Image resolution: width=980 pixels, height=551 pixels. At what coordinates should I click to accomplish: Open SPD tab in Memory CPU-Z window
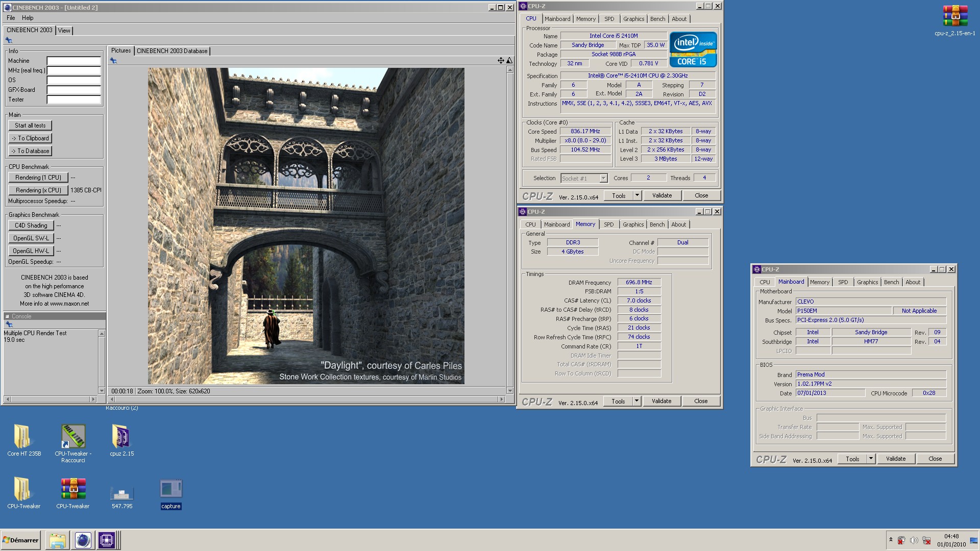tap(609, 224)
